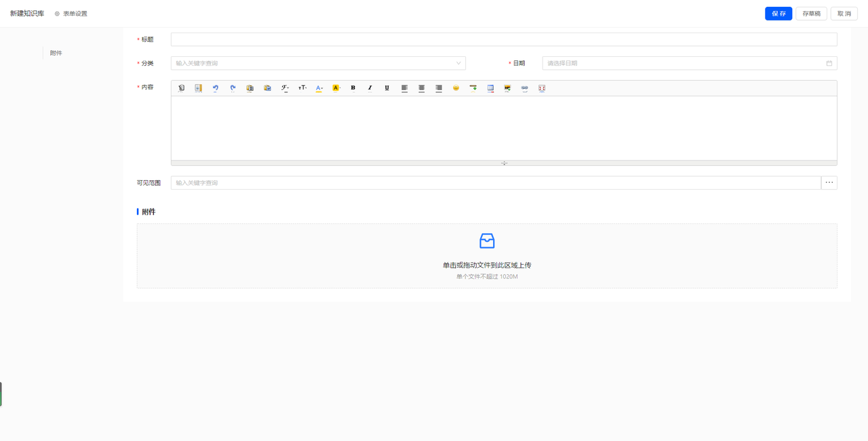The height and width of the screenshot is (441, 868).
Task: Focus the 标题 input field
Action: [504, 39]
